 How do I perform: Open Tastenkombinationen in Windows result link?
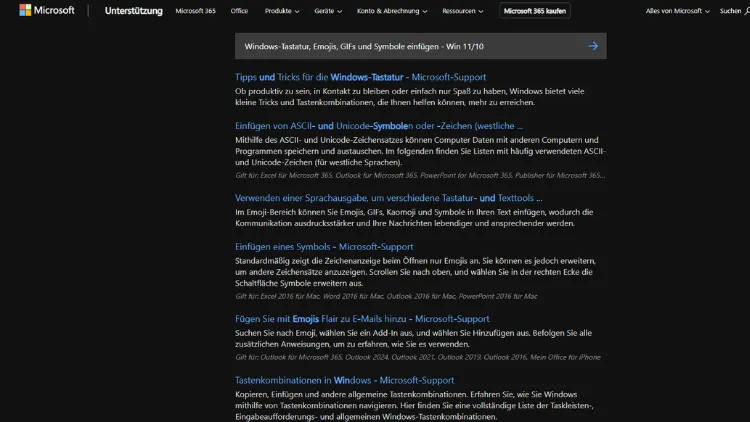(x=344, y=380)
